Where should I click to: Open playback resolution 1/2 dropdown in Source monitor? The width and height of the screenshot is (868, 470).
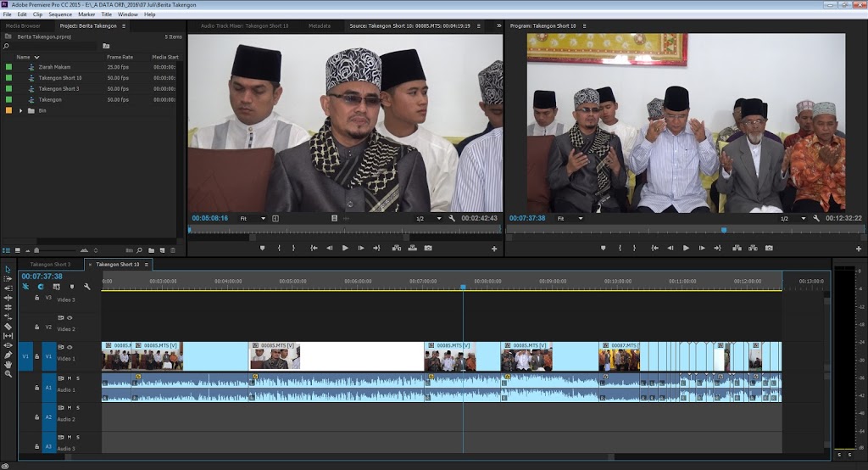pyautogui.click(x=428, y=218)
